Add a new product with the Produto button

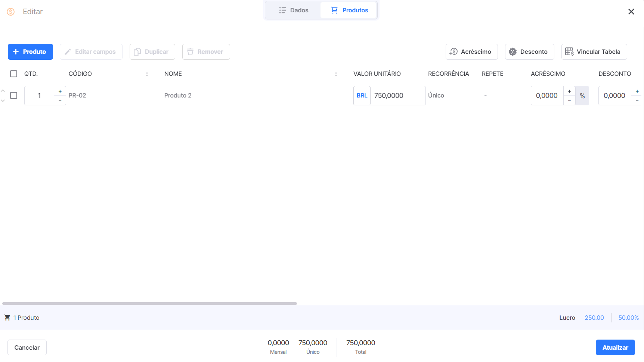pos(30,52)
